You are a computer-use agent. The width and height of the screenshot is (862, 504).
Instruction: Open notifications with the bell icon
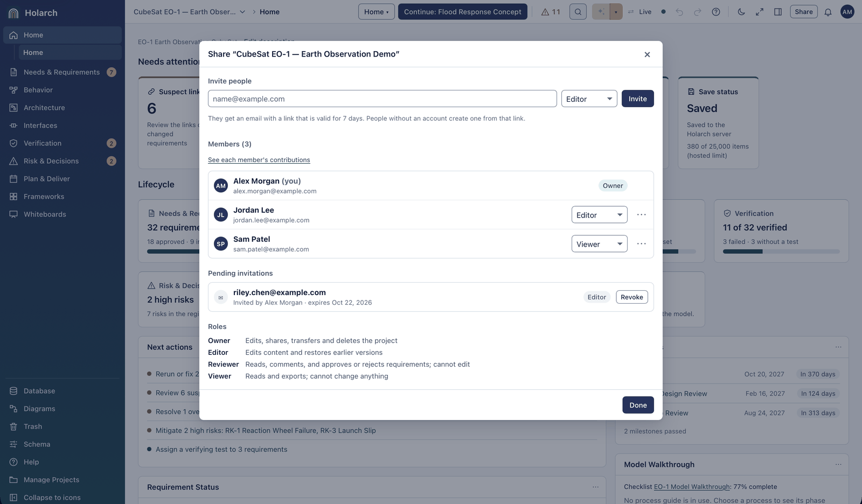[x=828, y=12]
